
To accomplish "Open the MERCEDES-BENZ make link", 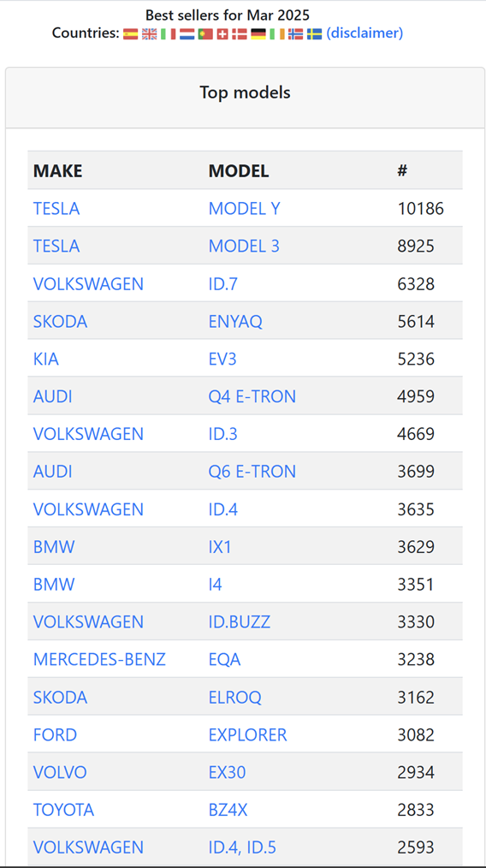I will (99, 659).
